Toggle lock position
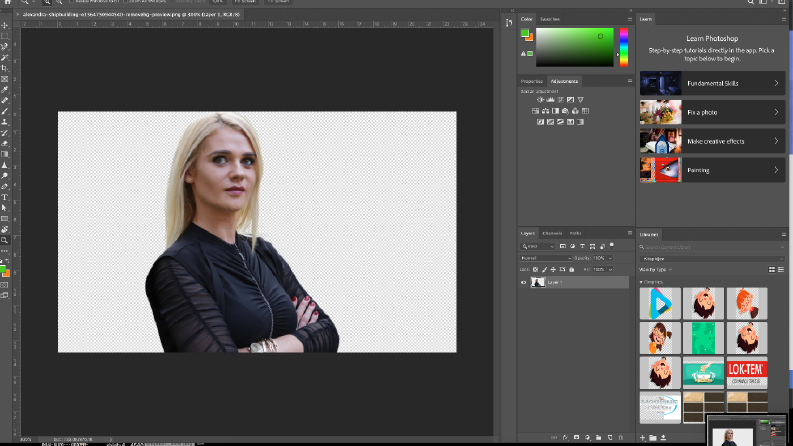This screenshot has width=793, height=446. (x=553, y=270)
